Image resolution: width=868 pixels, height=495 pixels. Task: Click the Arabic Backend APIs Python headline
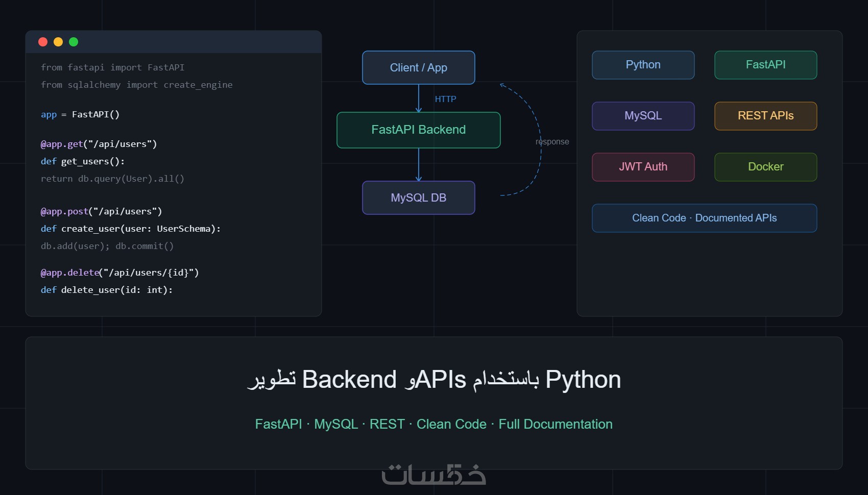tap(434, 380)
